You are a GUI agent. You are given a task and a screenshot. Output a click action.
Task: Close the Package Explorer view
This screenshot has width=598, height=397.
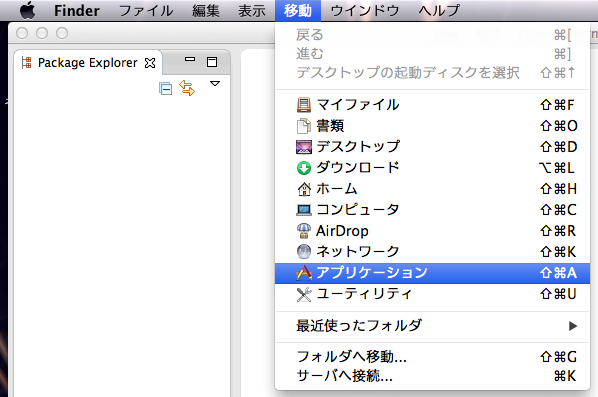click(x=150, y=63)
